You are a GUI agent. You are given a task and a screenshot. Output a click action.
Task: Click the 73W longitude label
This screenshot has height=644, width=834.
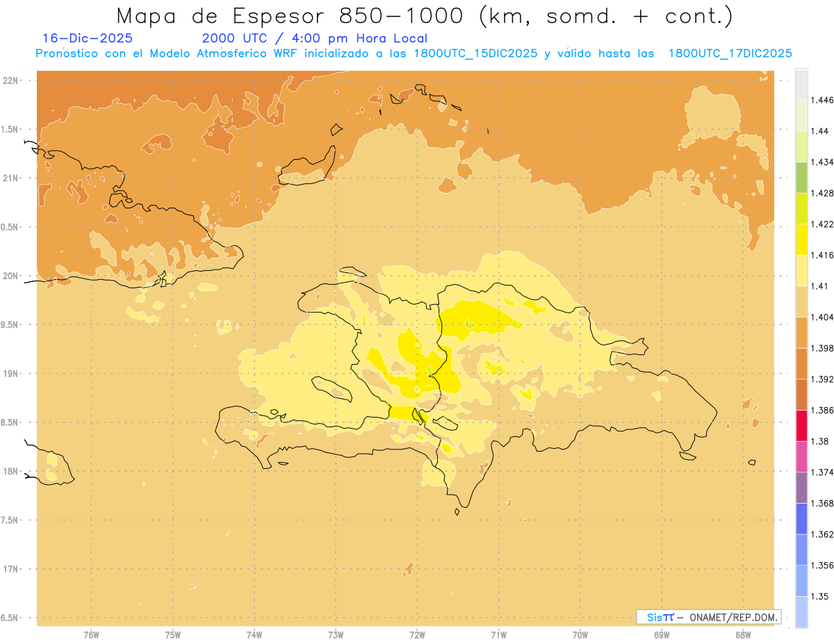(336, 635)
